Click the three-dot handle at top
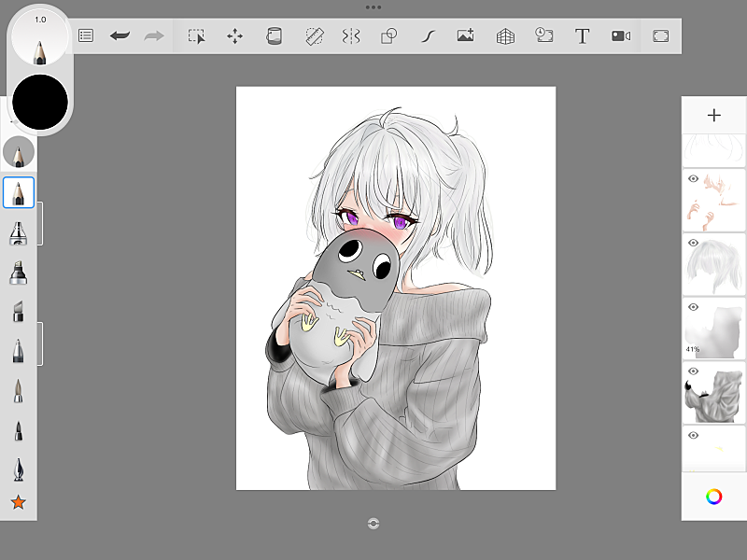 tap(373, 7)
